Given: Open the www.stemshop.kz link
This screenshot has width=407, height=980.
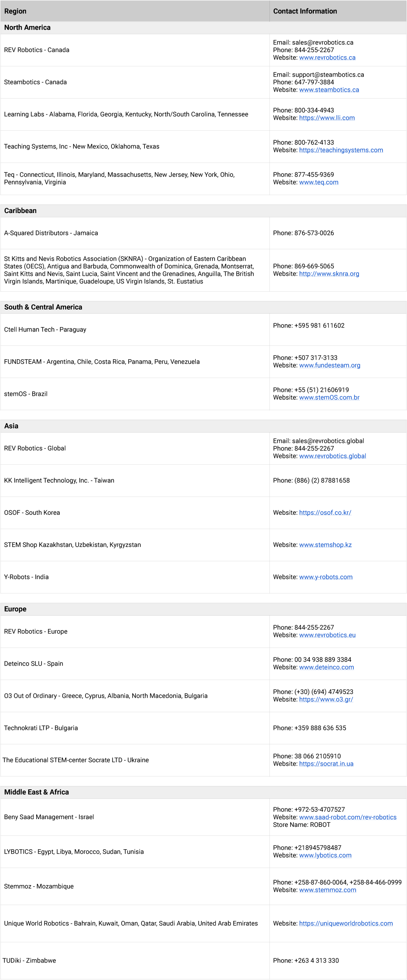Looking at the screenshot, I should (325, 545).
